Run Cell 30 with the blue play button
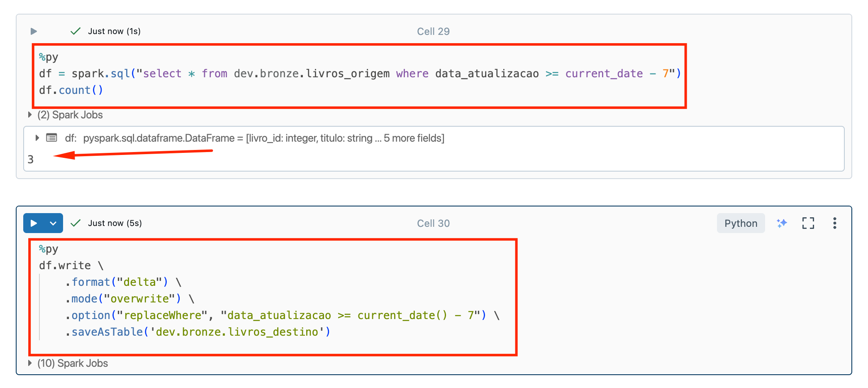 coord(34,223)
